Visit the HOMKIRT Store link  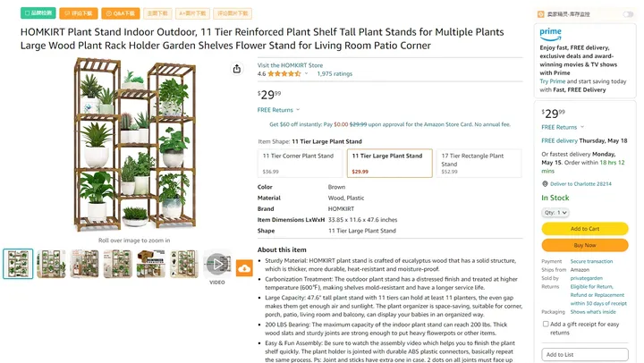290,65
